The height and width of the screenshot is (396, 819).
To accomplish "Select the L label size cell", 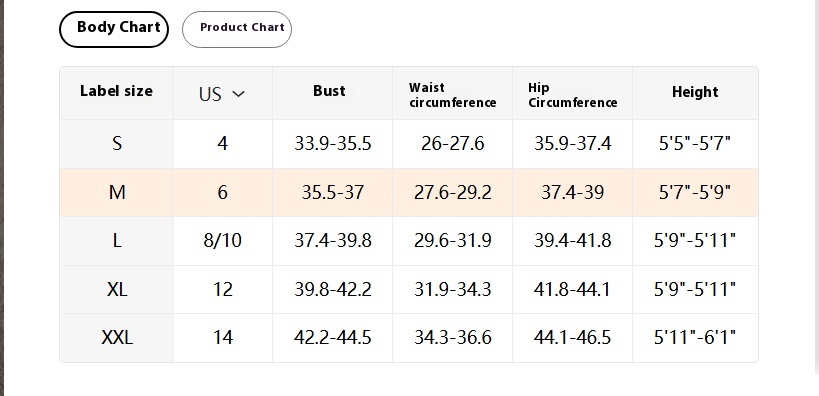I will coord(116,241).
